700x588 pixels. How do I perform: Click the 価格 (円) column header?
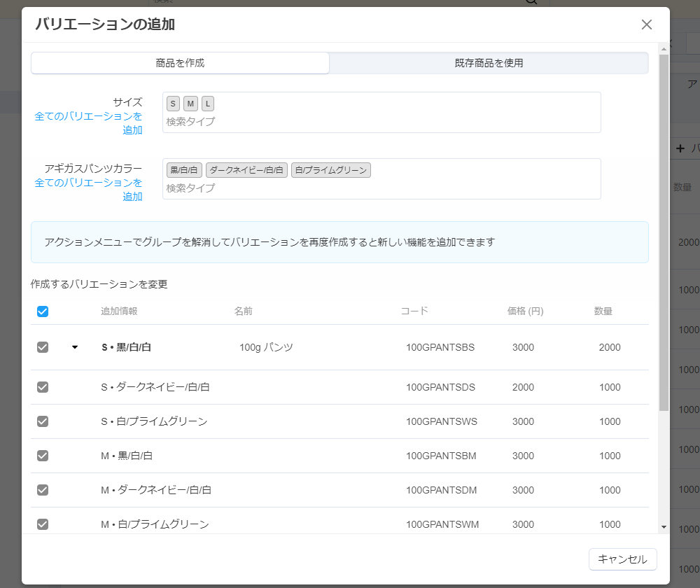click(x=525, y=311)
